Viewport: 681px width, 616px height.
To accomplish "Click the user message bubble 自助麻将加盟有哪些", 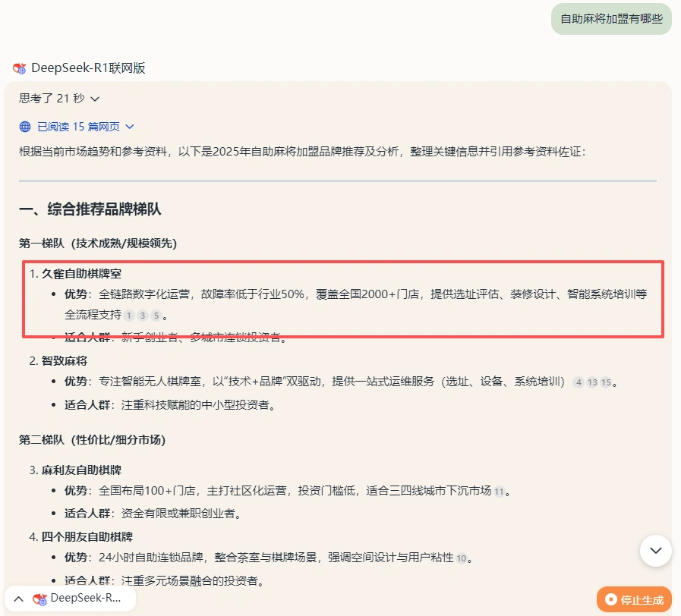I will coord(611,19).
